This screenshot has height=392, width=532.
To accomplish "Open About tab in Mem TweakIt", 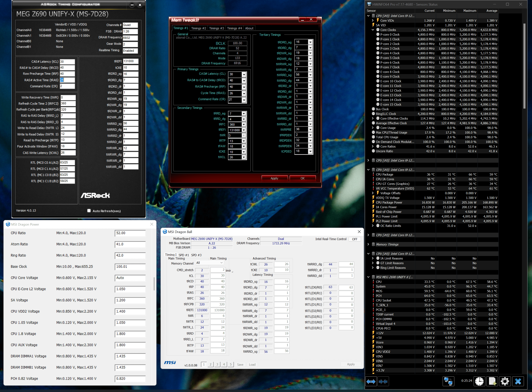I will pyautogui.click(x=249, y=28).
